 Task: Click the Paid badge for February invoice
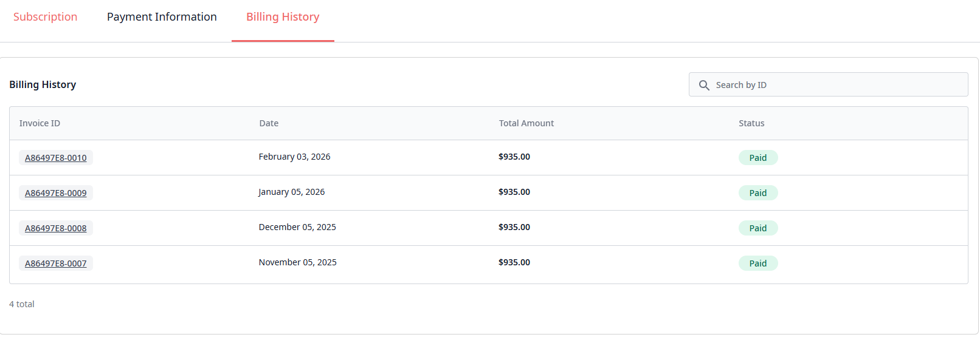click(x=758, y=158)
